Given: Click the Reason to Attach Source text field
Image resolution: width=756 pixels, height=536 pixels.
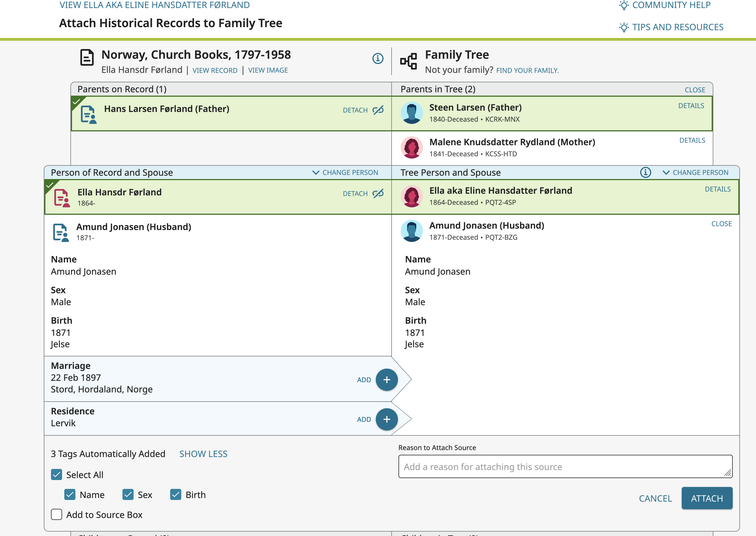Looking at the screenshot, I should [565, 466].
